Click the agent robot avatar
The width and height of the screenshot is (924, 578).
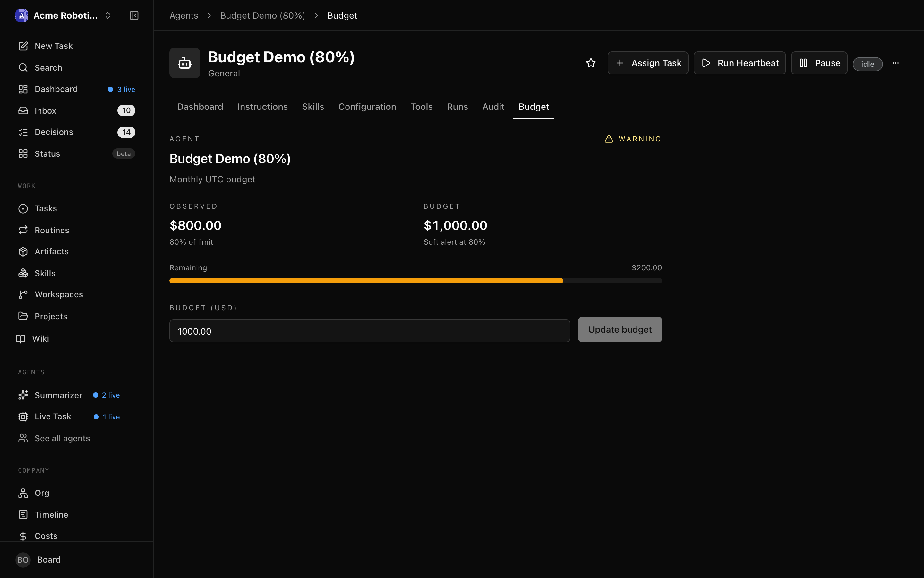coord(185,63)
